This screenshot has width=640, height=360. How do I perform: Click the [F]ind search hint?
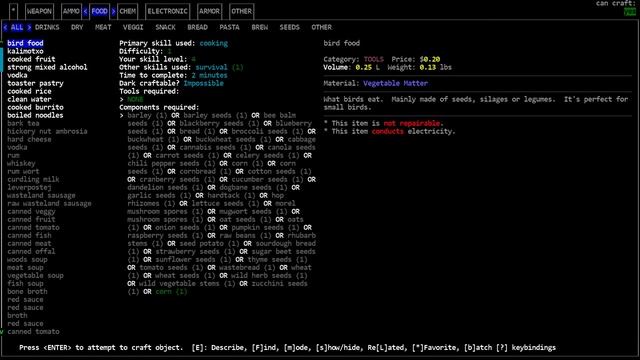point(266,348)
